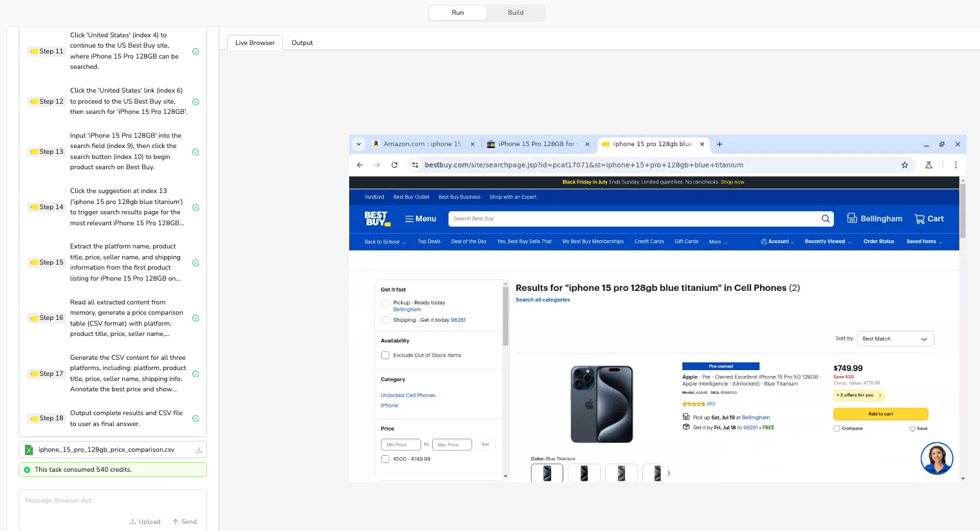
Task: Click the Add to cart button
Action: tap(880, 414)
